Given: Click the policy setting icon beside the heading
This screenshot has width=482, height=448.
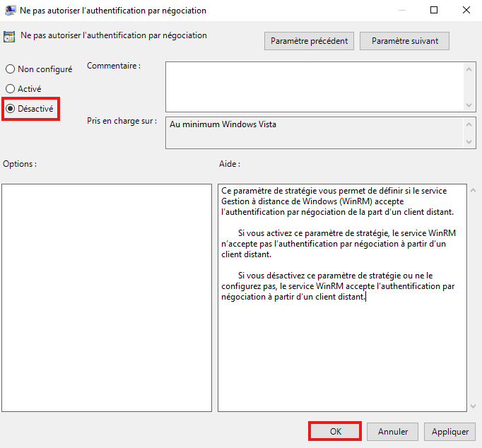Looking at the screenshot, I should click(10, 37).
